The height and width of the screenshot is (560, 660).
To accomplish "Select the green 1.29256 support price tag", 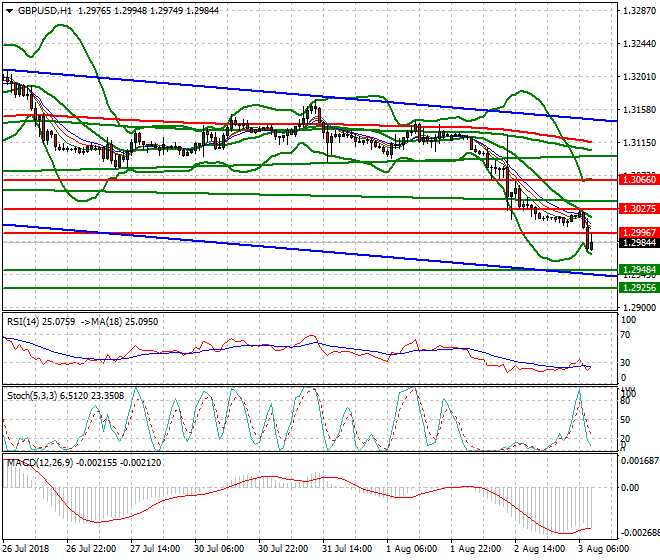I will coord(638,288).
